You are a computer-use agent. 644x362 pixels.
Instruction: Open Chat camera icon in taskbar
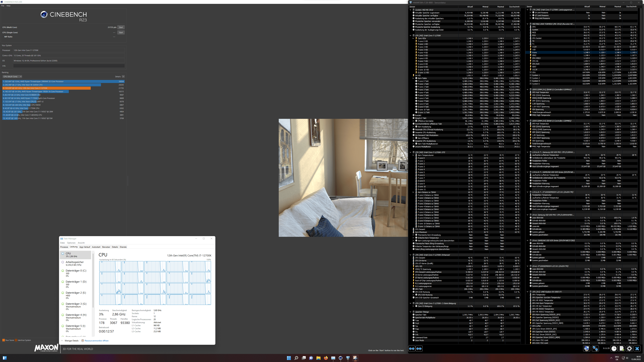(311, 358)
